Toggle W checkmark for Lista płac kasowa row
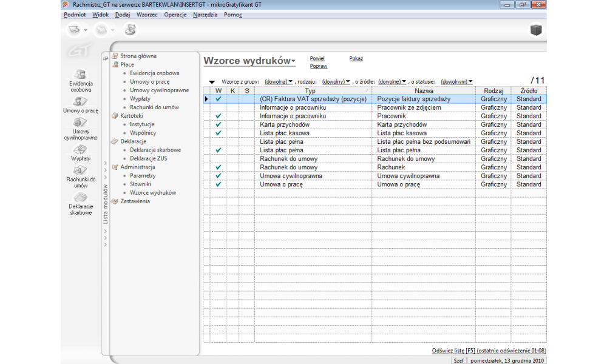The width and height of the screenshot is (607, 364). (219, 133)
